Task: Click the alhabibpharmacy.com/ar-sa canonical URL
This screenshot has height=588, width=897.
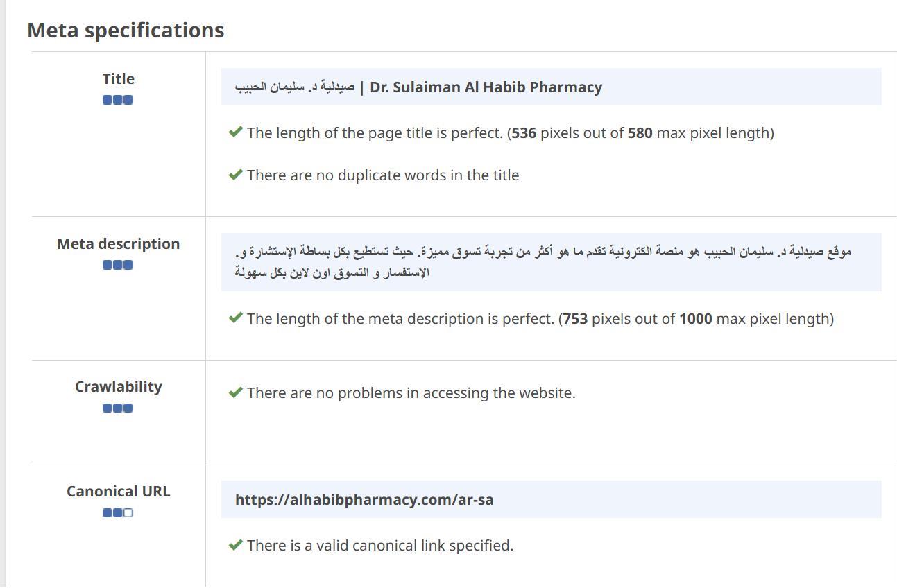Action: [x=364, y=500]
